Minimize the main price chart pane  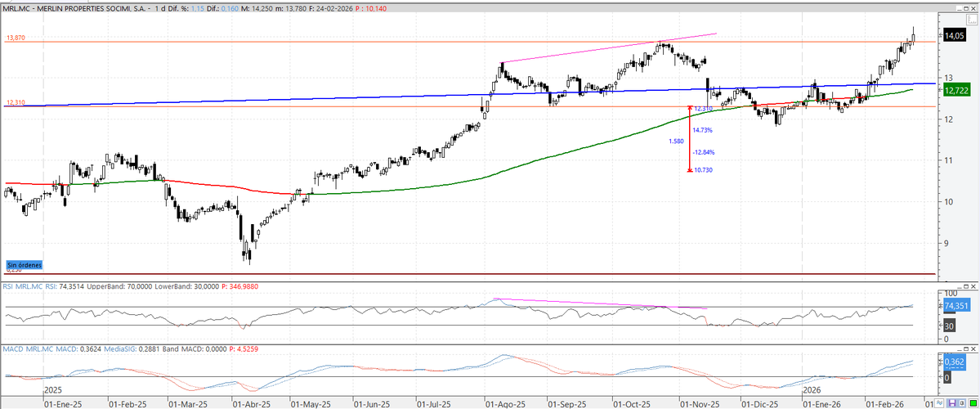[x=960, y=9]
